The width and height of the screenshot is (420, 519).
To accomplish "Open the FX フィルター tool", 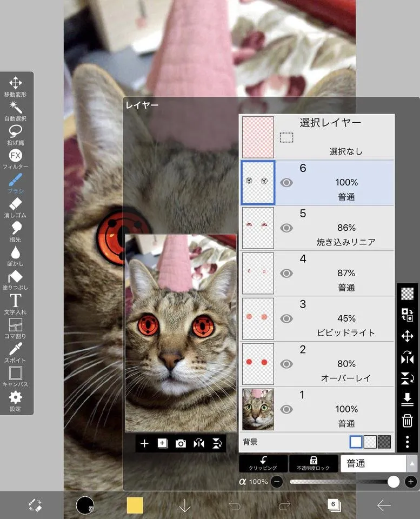I will [x=15, y=160].
